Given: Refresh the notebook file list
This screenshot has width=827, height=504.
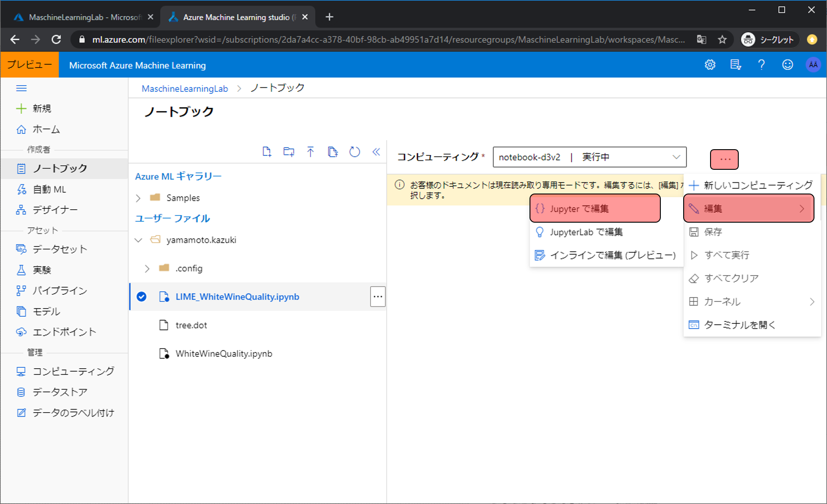Looking at the screenshot, I should pyautogui.click(x=354, y=152).
